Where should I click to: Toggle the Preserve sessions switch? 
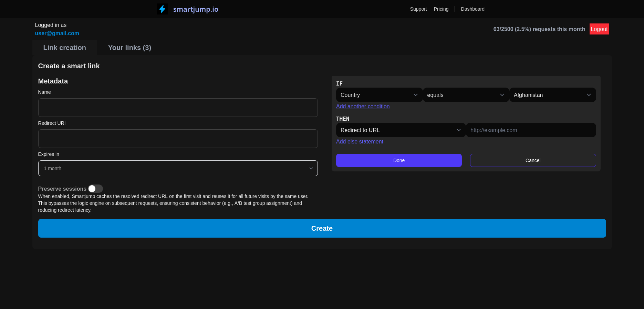pyautogui.click(x=95, y=189)
